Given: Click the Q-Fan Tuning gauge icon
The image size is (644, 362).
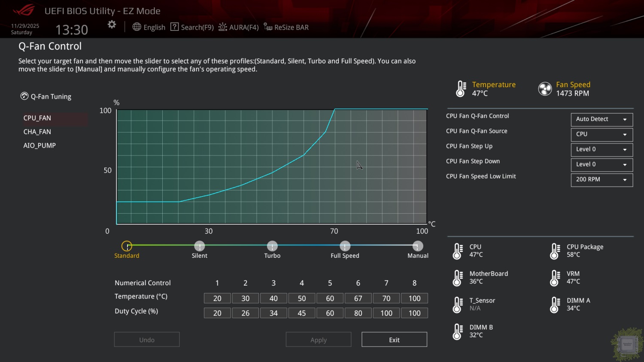Looking at the screenshot, I should pyautogui.click(x=24, y=96).
